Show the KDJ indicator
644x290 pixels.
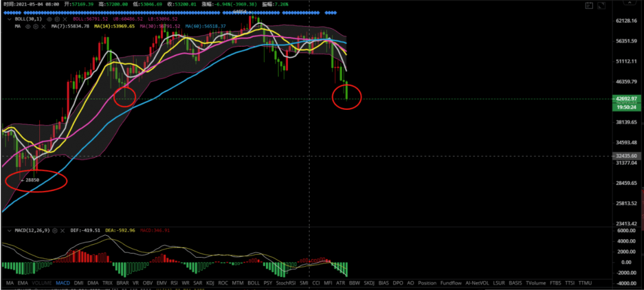coord(210,283)
